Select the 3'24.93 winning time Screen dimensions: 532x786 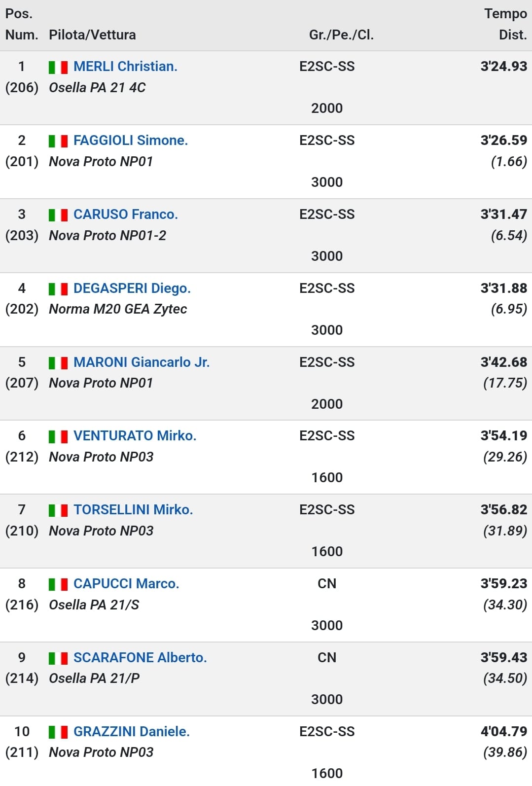(503, 66)
